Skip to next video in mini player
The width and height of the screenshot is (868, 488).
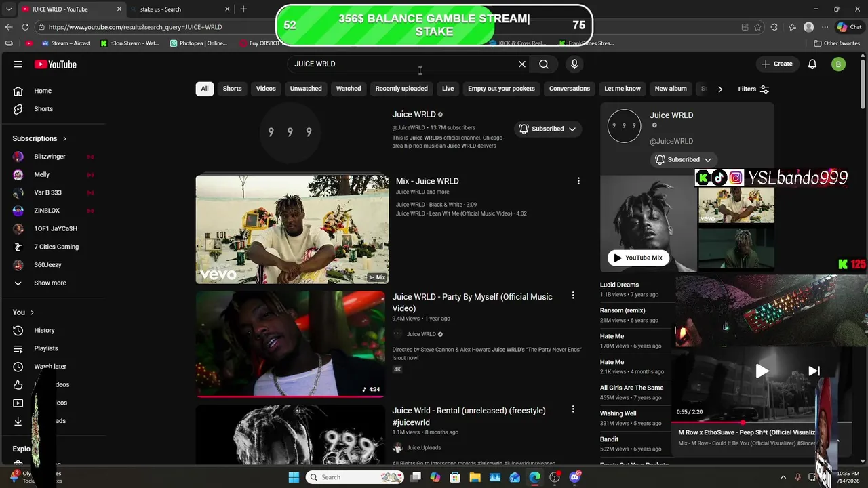(x=814, y=371)
